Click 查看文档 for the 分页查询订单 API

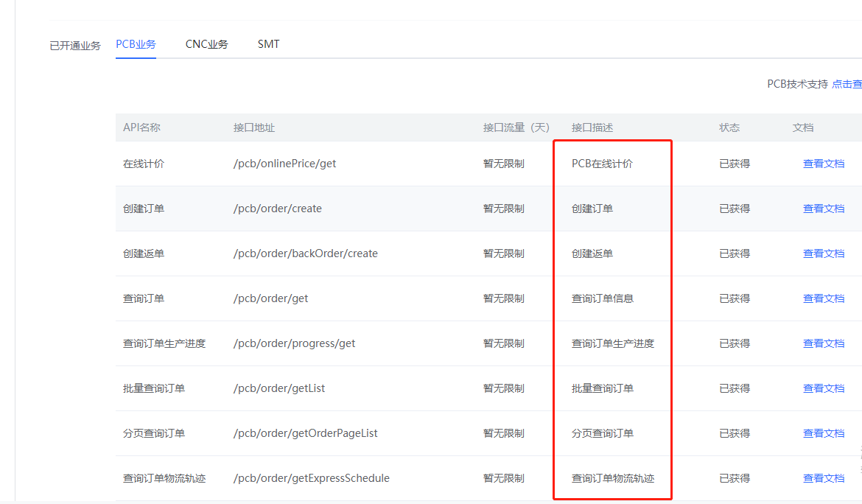click(823, 433)
